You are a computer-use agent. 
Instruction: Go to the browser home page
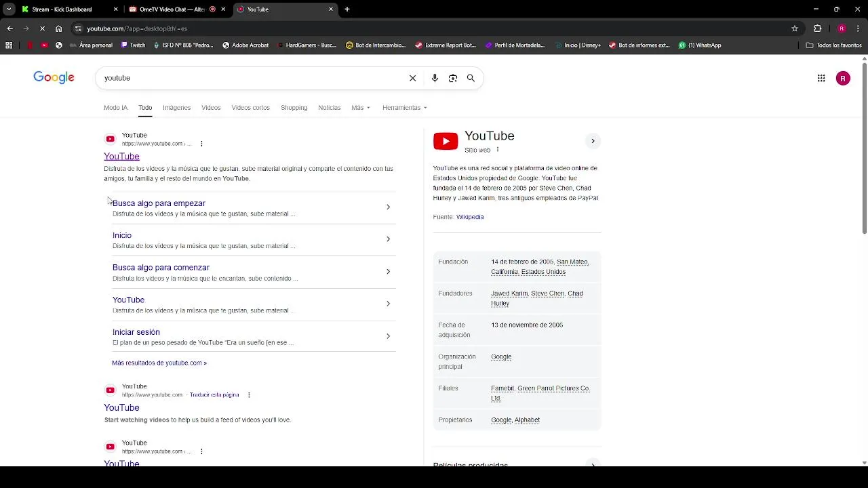pyautogui.click(x=59, y=28)
